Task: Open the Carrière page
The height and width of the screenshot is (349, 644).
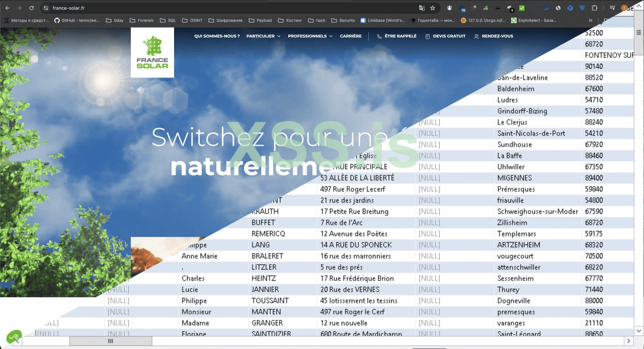Action: [x=351, y=36]
